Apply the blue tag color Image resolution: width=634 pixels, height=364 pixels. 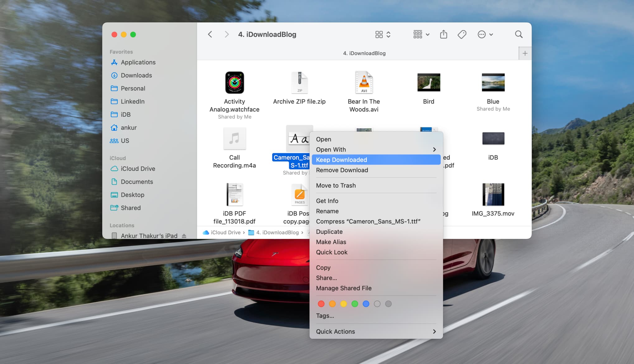366,304
